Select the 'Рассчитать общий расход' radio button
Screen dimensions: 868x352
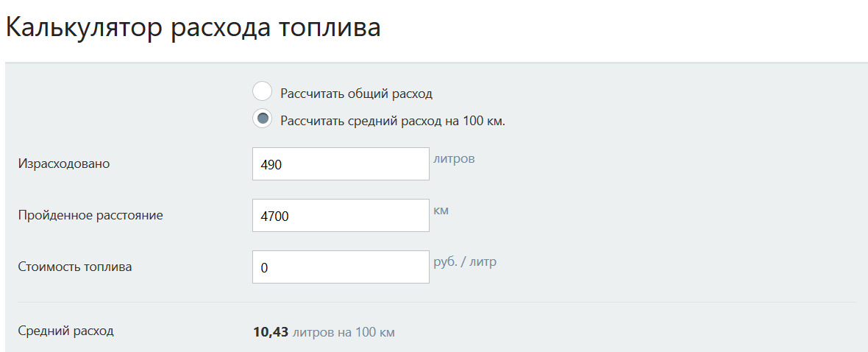tap(262, 92)
